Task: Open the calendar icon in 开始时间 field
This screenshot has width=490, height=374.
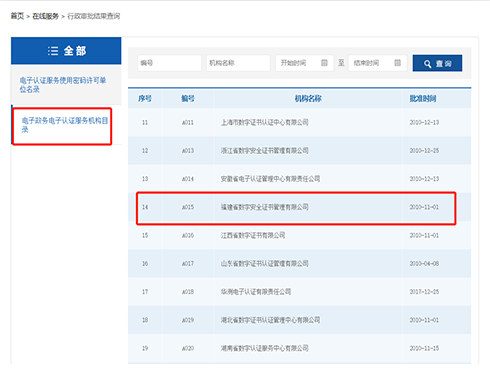Action: pos(324,63)
